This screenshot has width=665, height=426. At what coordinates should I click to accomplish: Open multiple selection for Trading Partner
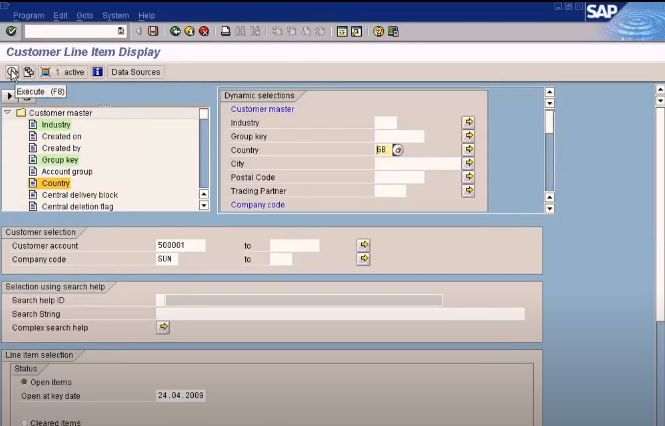468,191
